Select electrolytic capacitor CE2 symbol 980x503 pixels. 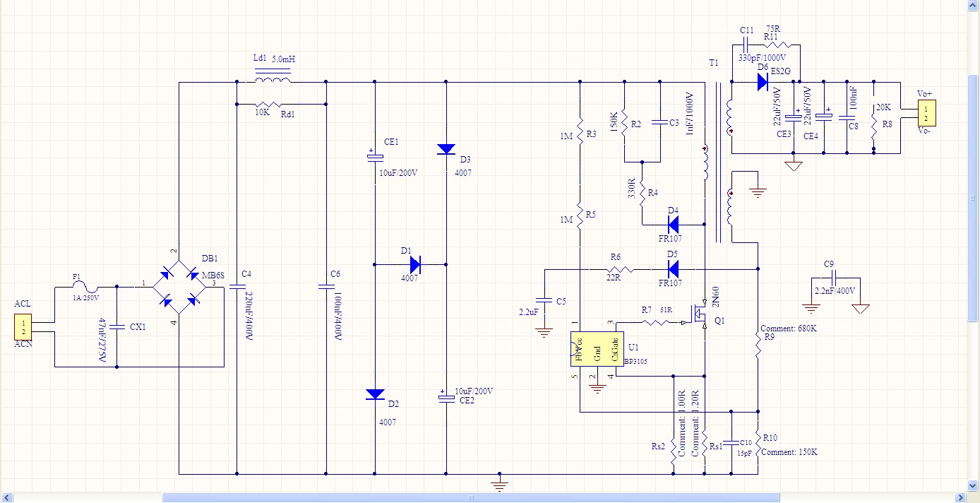[x=446, y=397]
